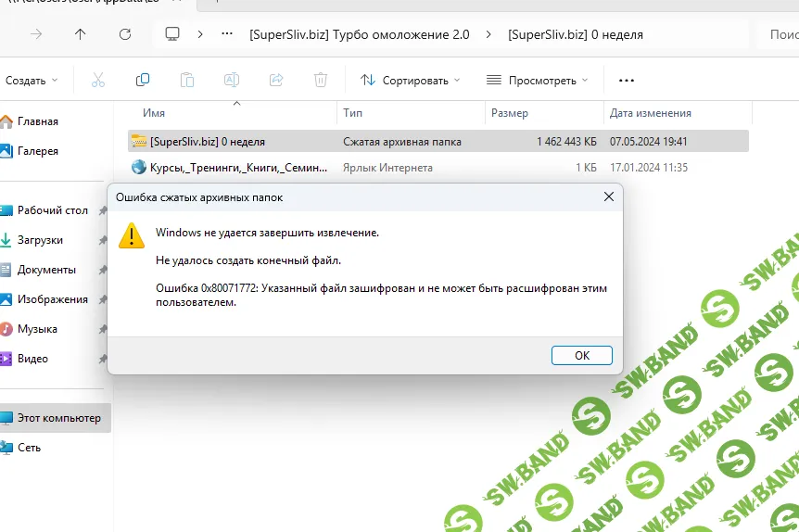Click the Турбо омоложение 2.0 breadcrumb
Screen dimensions: 799x532
pyautogui.click(x=359, y=34)
